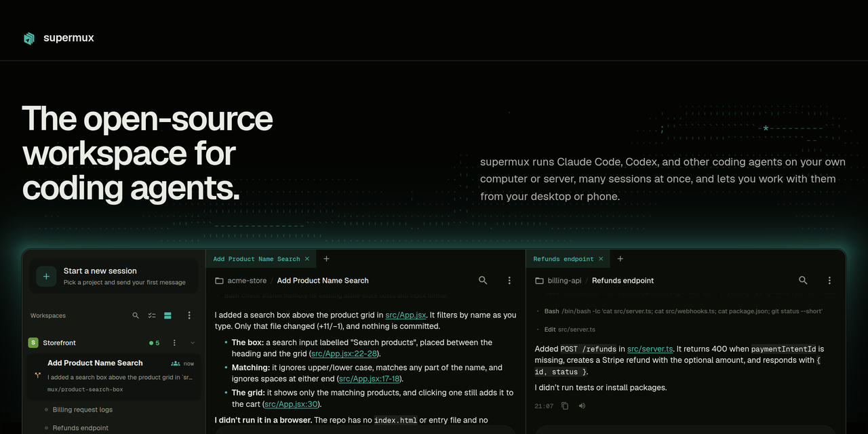
Task: Click the folder icon next to acme-store
Action: [220, 281]
